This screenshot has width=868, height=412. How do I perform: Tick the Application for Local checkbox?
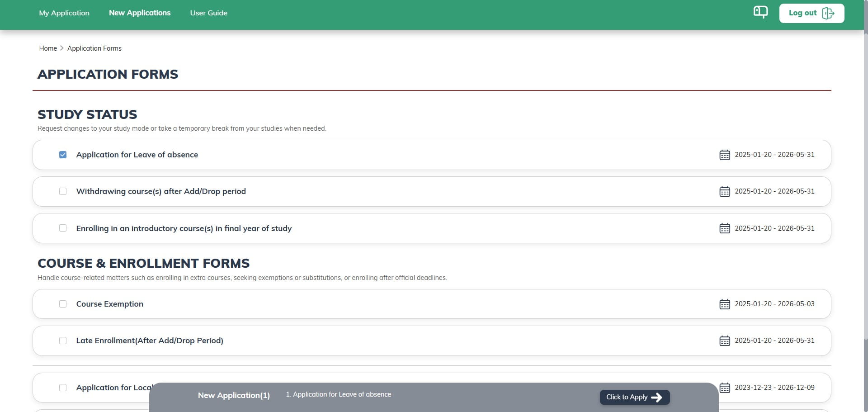63,388
